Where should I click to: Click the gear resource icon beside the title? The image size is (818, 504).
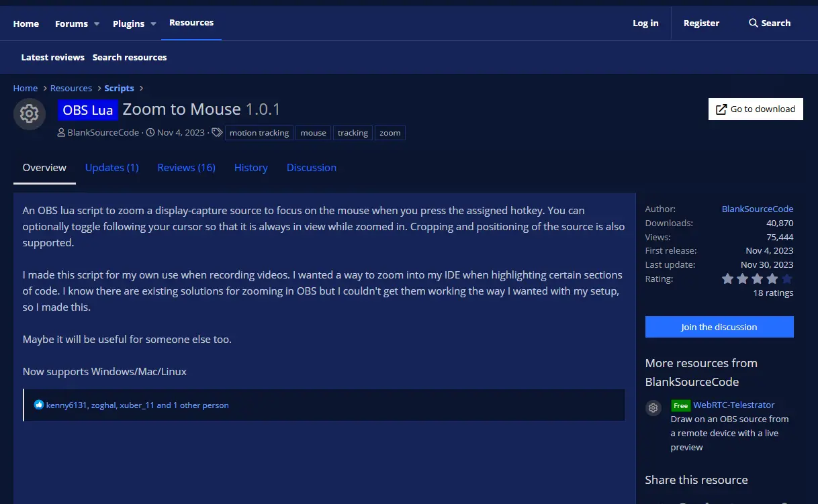click(29, 113)
